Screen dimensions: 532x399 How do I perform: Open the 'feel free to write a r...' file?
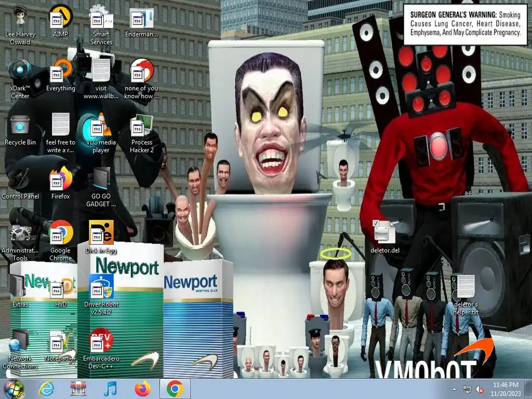point(60,133)
